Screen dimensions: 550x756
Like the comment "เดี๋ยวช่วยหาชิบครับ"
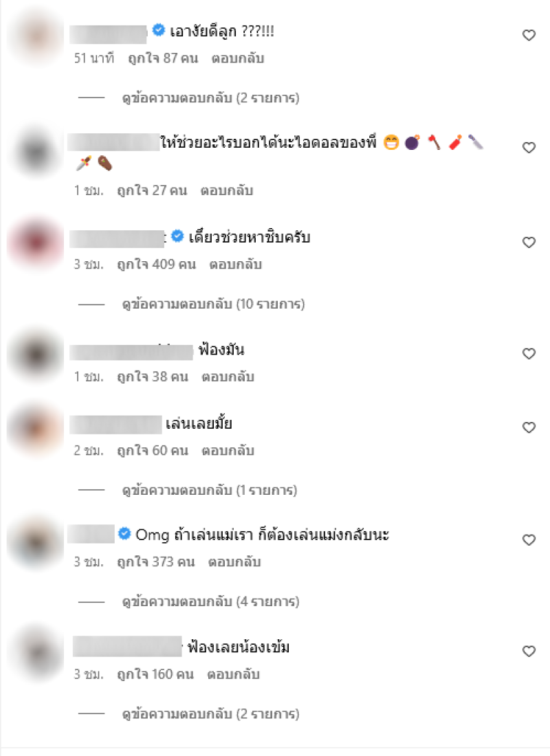point(529,243)
